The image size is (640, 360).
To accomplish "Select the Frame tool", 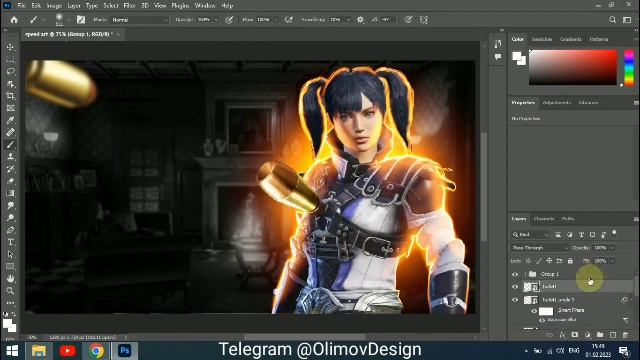I will click(x=11, y=108).
